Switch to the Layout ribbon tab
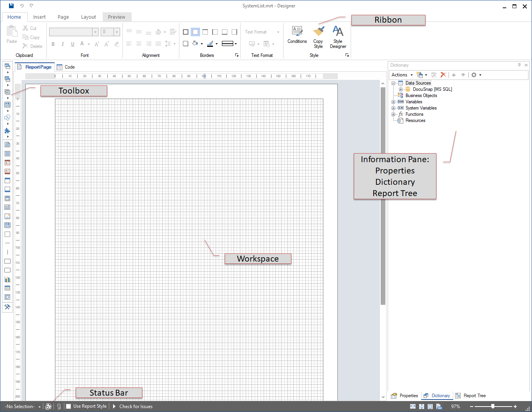 (89, 17)
